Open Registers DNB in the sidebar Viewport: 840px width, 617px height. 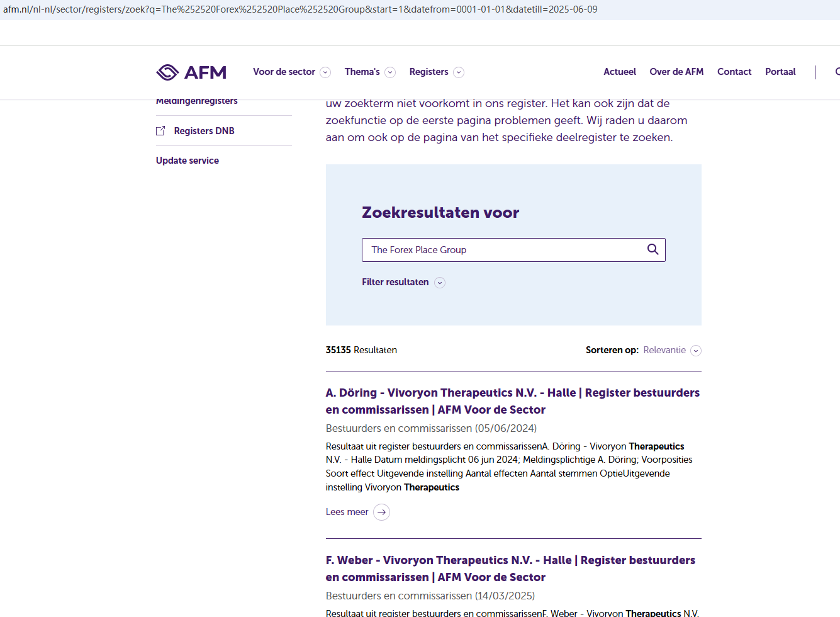tap(204, 131)
